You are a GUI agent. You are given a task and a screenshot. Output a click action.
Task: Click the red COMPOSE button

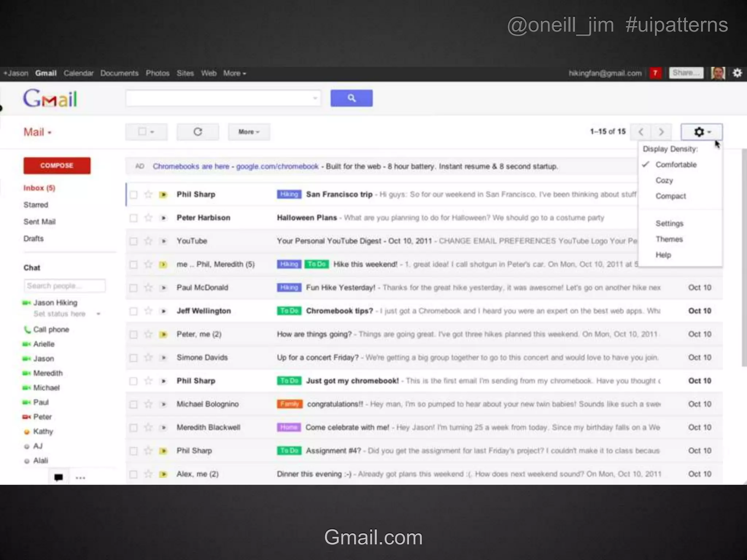[x=57, y=166]
